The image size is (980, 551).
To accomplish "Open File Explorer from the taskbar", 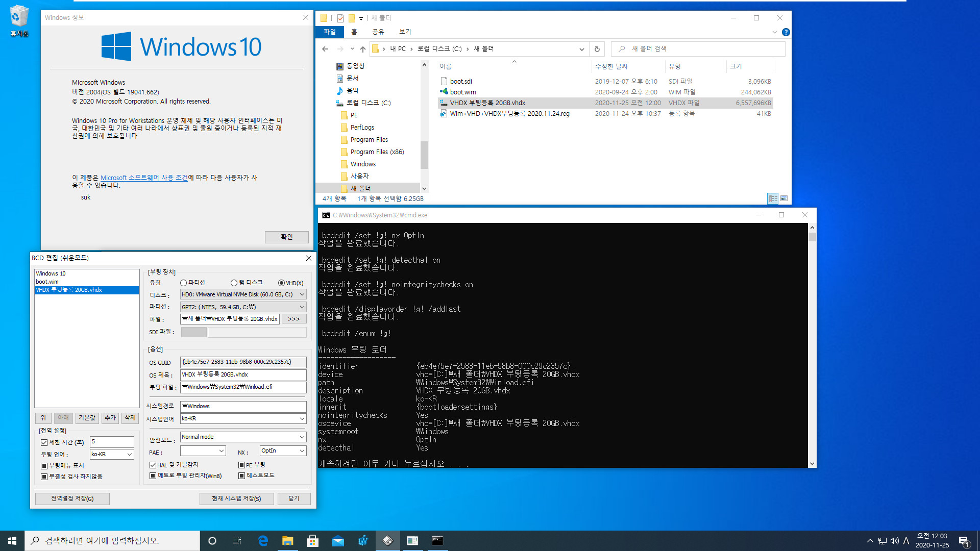I will 288,541.
